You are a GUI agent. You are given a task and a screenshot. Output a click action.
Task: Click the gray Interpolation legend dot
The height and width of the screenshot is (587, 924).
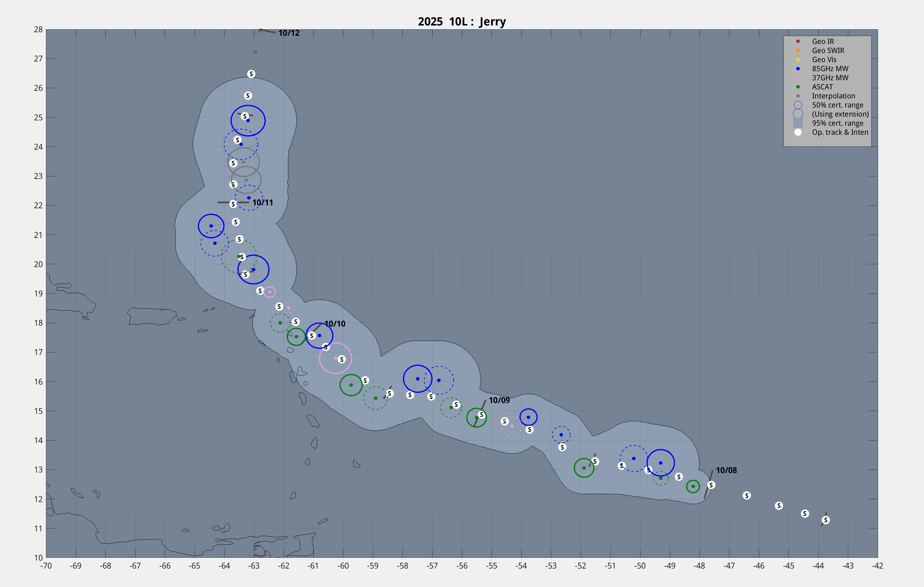[798, 96]
